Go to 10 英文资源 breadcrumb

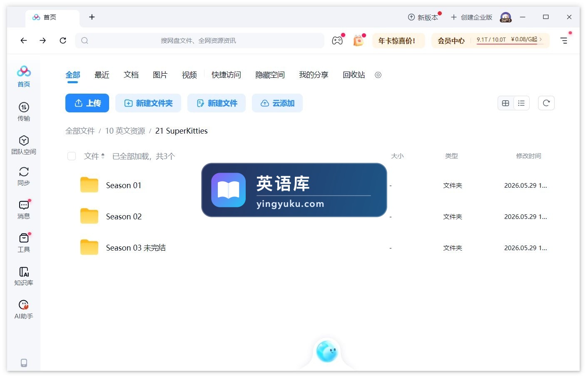[125, 131]
